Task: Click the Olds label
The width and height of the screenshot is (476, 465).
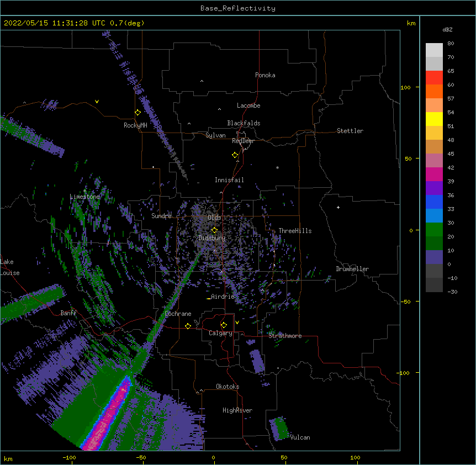Action: pyautogui.click(x=214, y=218)
